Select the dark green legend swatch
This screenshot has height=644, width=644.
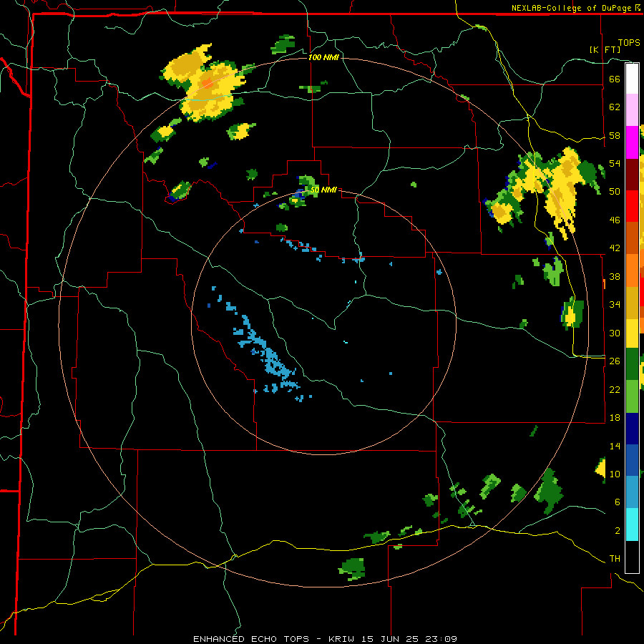coord(632,364)
